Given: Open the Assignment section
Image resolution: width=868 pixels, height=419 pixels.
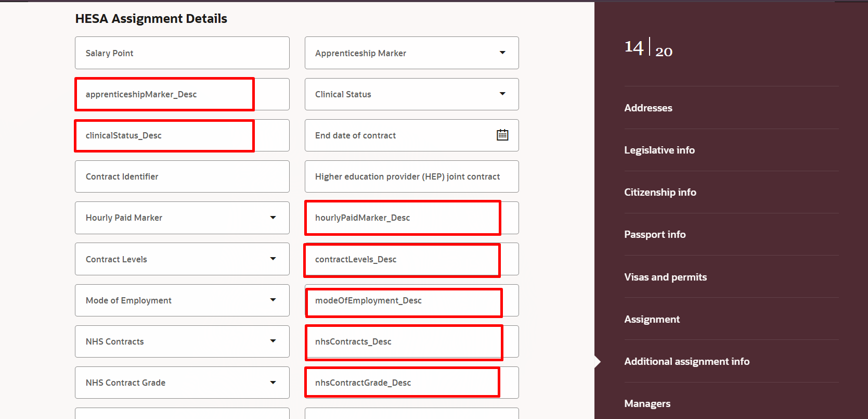Looking at the screenshot, I should click(652, 319).
